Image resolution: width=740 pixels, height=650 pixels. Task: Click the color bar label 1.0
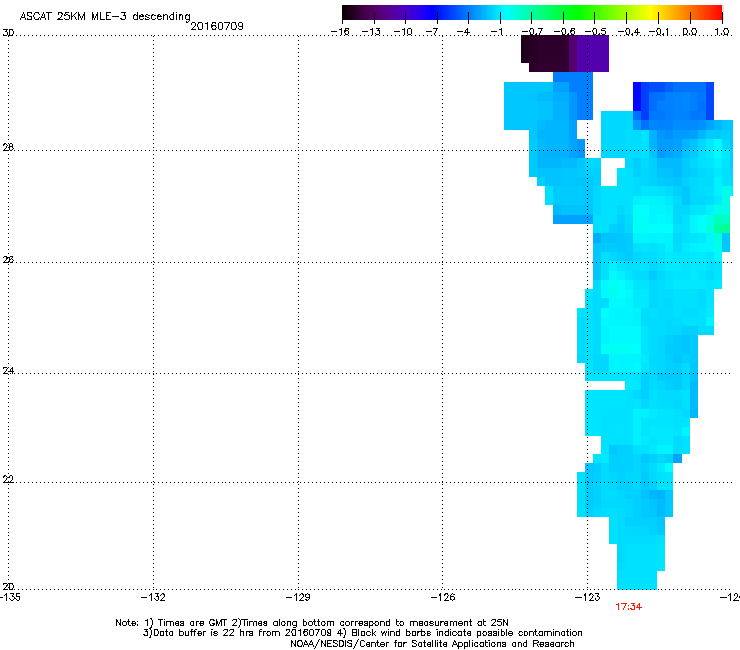(722, 32)
